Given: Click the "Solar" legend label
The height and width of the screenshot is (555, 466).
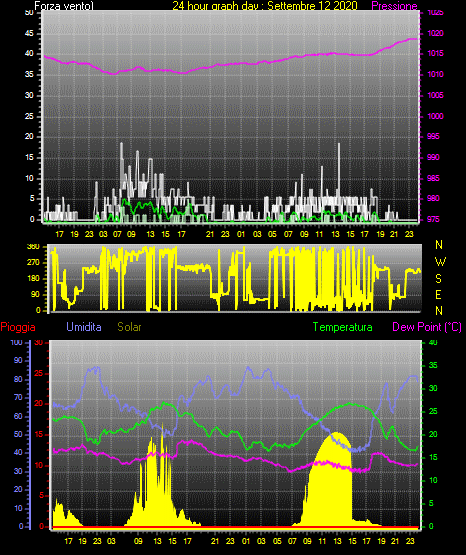Looking at the screenshot, I should point(129,327).
